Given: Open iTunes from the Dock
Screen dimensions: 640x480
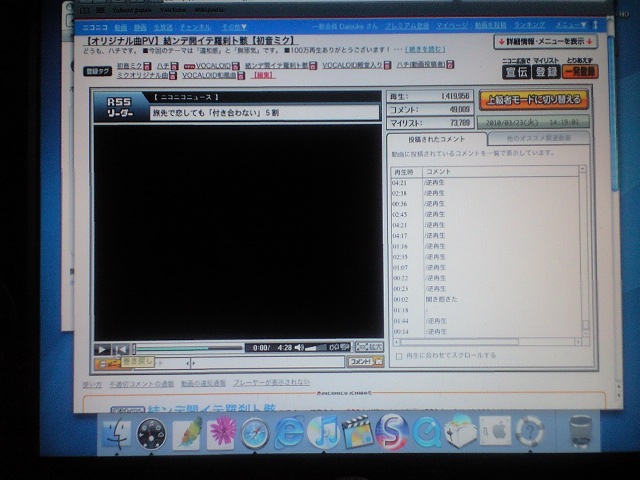Looking at the screenshot, I should 323,432.
